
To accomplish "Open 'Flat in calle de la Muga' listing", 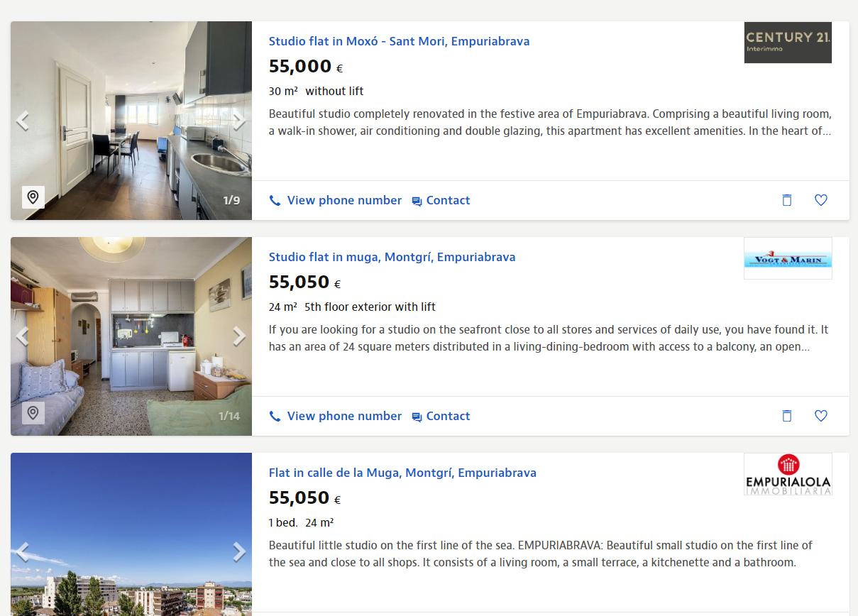I will click(x=402, y=473).
